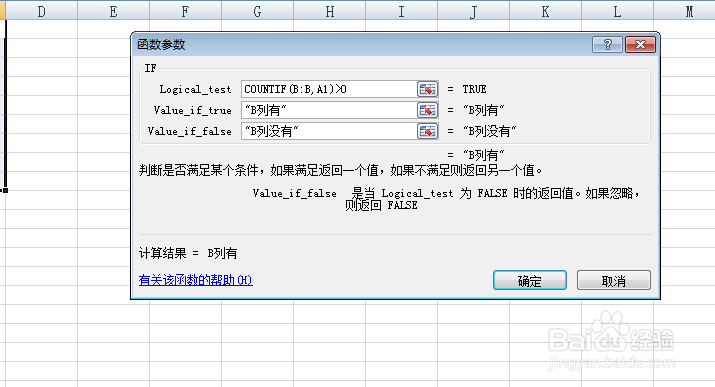
Task: Select column I header
Action: 402,10
